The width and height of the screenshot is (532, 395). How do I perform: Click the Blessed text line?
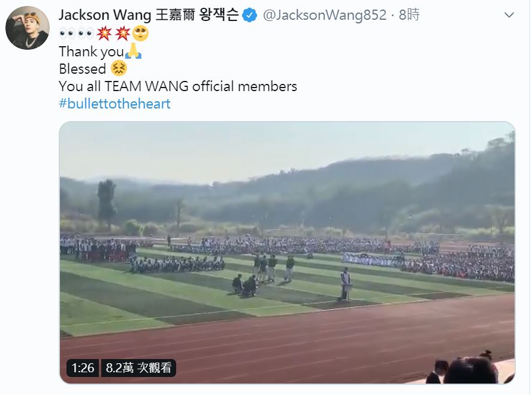point(83,69)
